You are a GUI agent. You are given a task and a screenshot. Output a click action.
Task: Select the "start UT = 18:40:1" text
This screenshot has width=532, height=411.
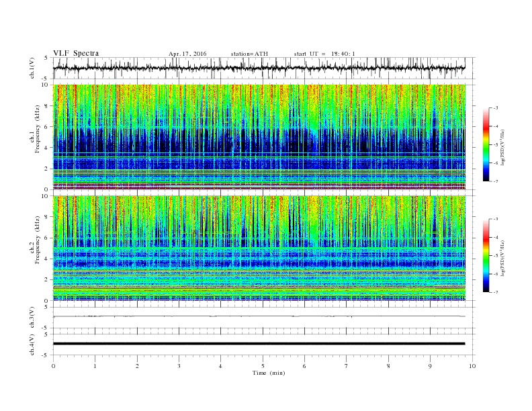tap(324, 54)
